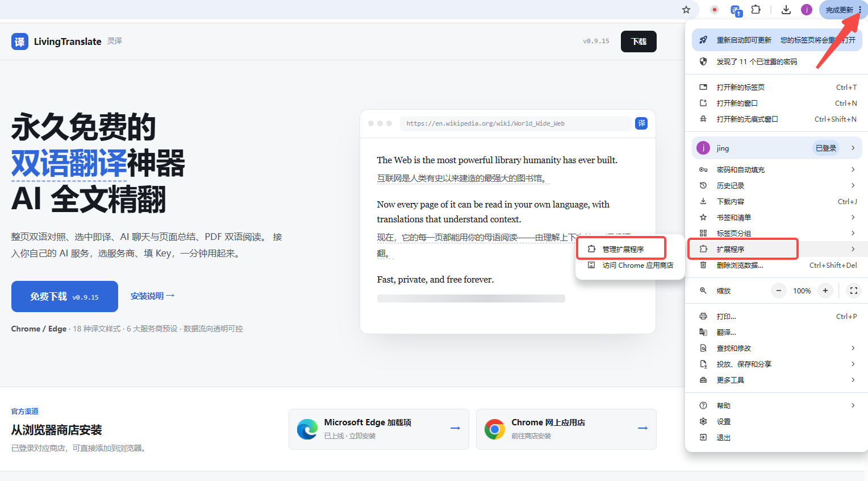Select 访问 Chrome 应用商店 from submenu
Viewport: 868px width, 481px height.
[630, 265]
